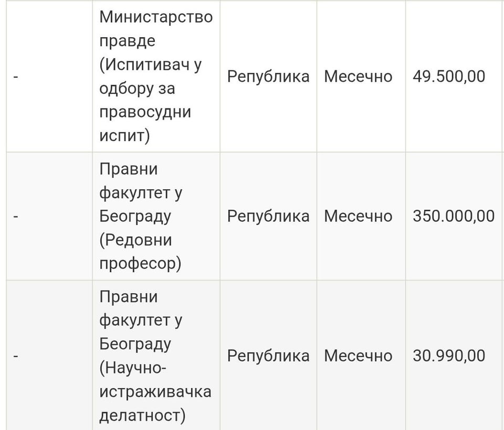Click Правни факултет above Редовни професор

(140, 181)
